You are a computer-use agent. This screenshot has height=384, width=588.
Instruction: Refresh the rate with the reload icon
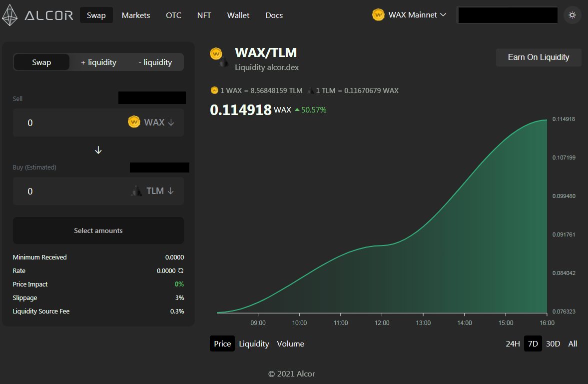pyautogui.click(x=181, y=270)
